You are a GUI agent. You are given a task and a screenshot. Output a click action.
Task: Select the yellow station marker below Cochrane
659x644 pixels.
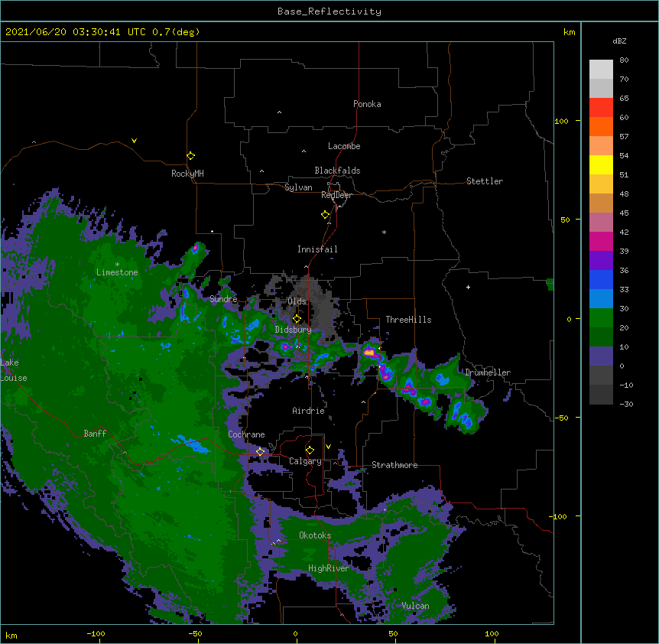pos(260,451)
